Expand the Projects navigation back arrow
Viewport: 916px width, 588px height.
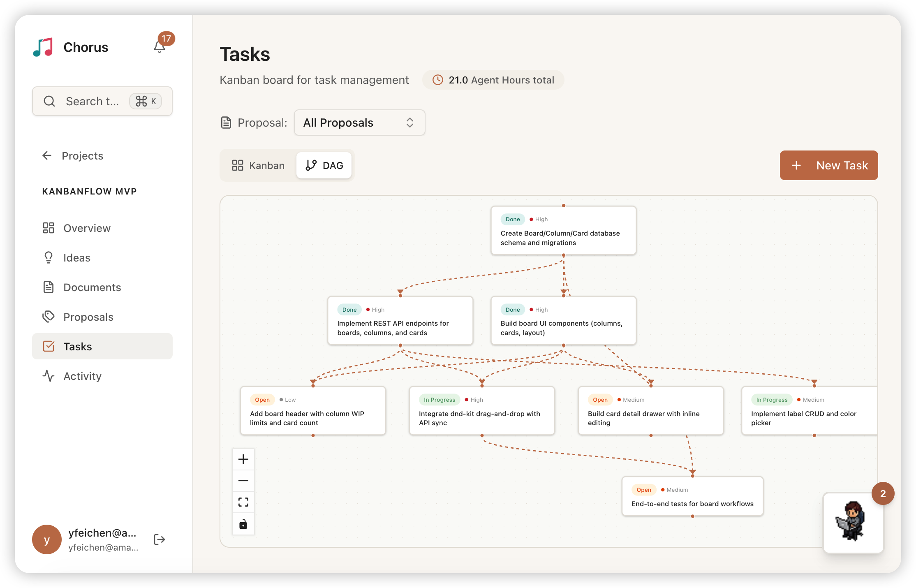coord(46,155)
